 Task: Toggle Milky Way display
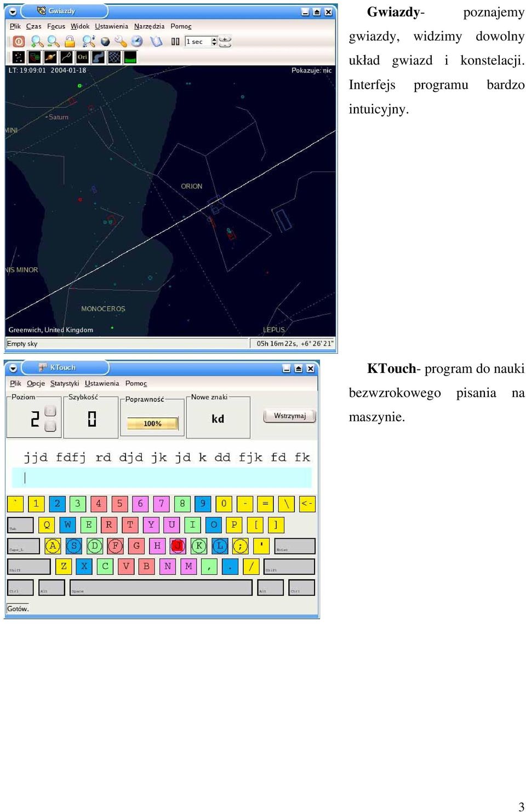coord(98,57)
